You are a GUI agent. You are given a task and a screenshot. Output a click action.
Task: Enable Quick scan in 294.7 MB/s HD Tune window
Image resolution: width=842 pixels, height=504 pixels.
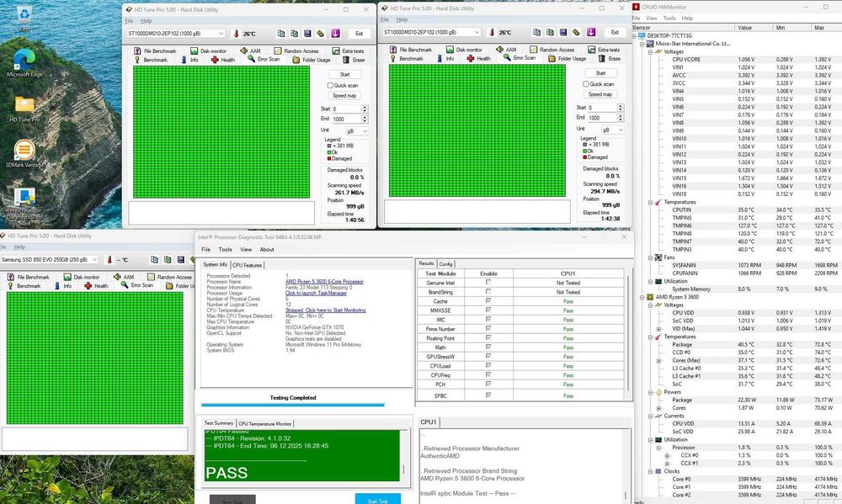pos(586,84)
